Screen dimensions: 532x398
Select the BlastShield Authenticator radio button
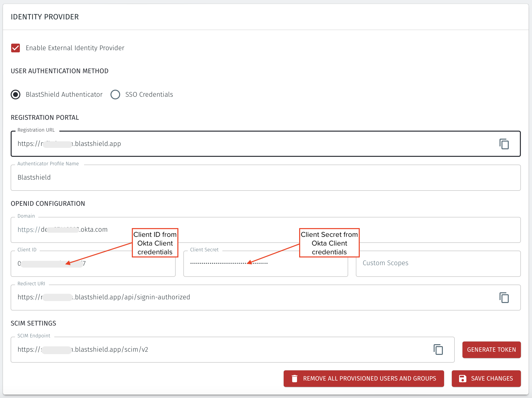[x=15, y=94]
